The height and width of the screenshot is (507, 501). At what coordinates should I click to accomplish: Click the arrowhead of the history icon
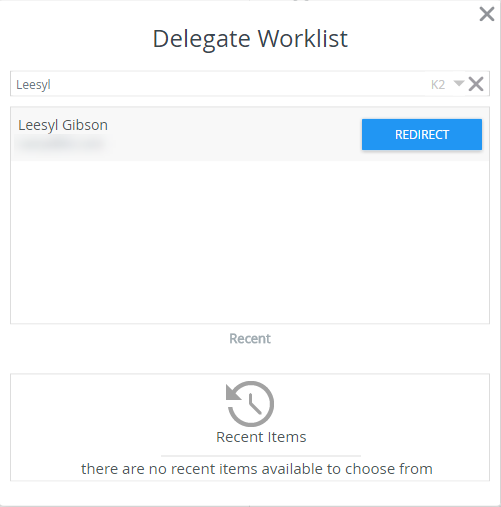click(233, 392)
